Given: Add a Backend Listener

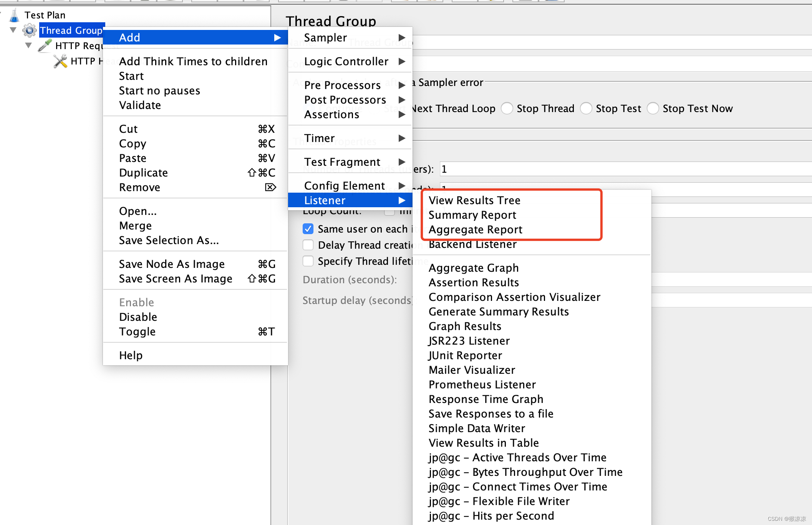Looking at the screenshot, I should click(x=473, y=244).
